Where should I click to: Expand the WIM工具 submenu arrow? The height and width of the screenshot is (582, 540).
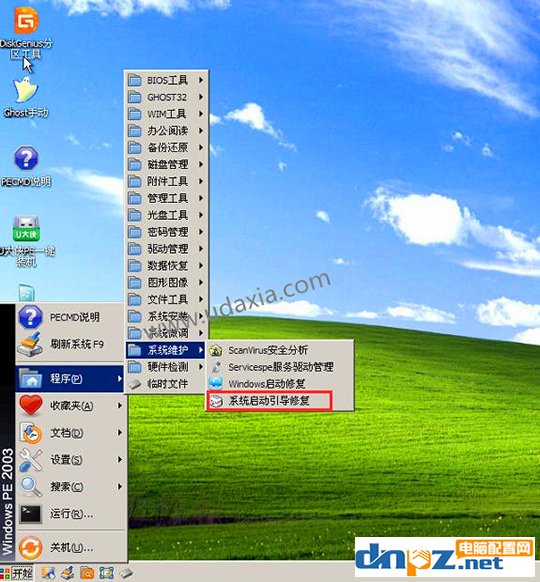pos(201,114)
